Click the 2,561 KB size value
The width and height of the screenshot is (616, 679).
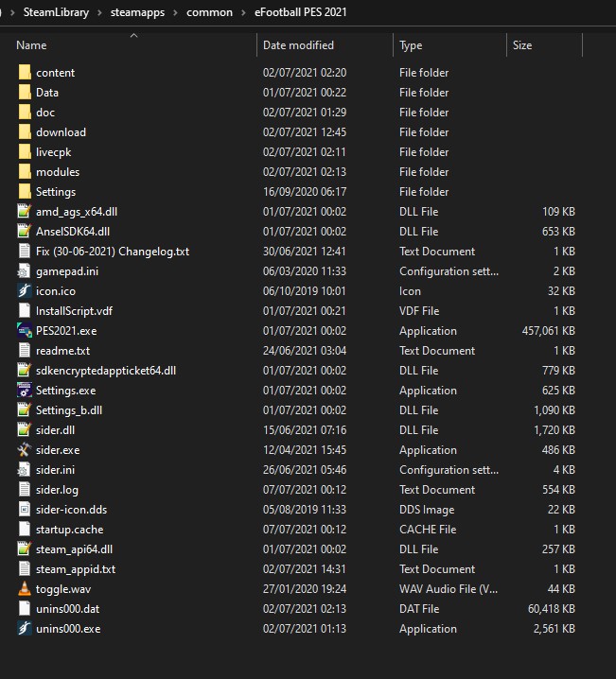tap(554, 629)
